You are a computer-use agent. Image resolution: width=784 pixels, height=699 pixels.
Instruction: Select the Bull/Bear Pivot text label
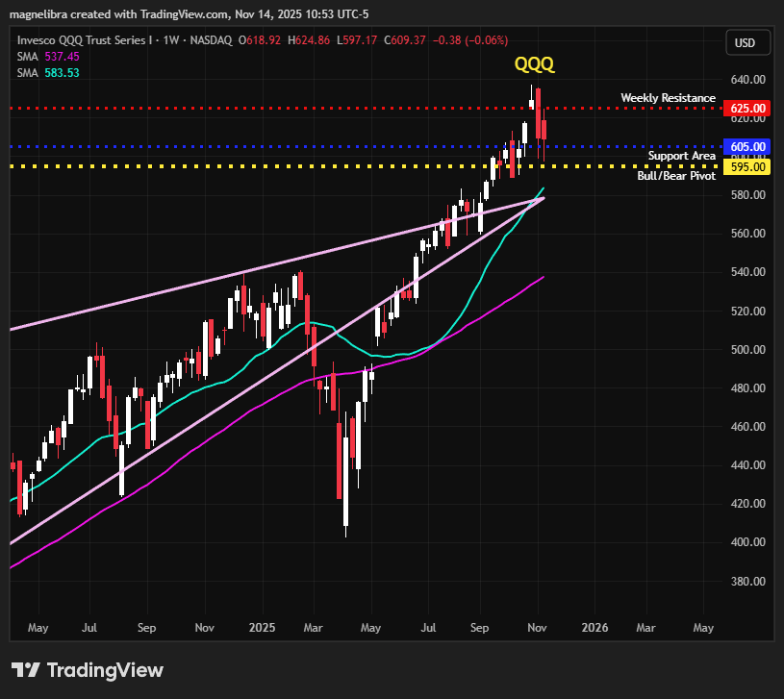point(676,176)
